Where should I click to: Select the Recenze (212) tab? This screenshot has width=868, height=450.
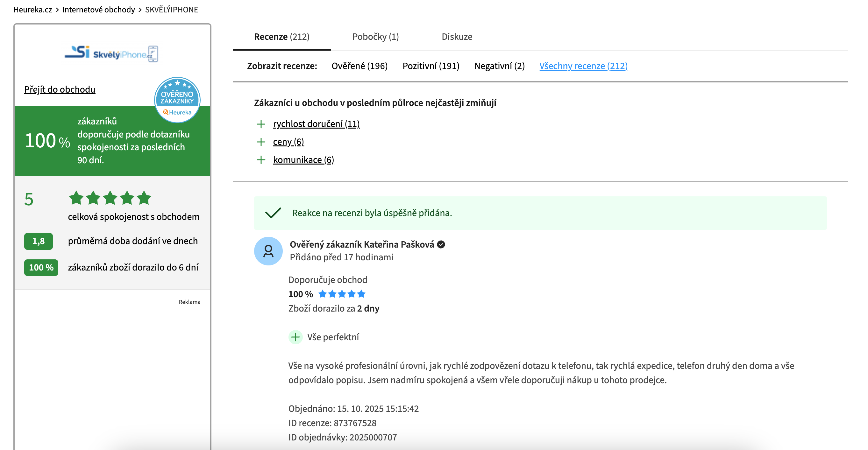coord(281,37)
